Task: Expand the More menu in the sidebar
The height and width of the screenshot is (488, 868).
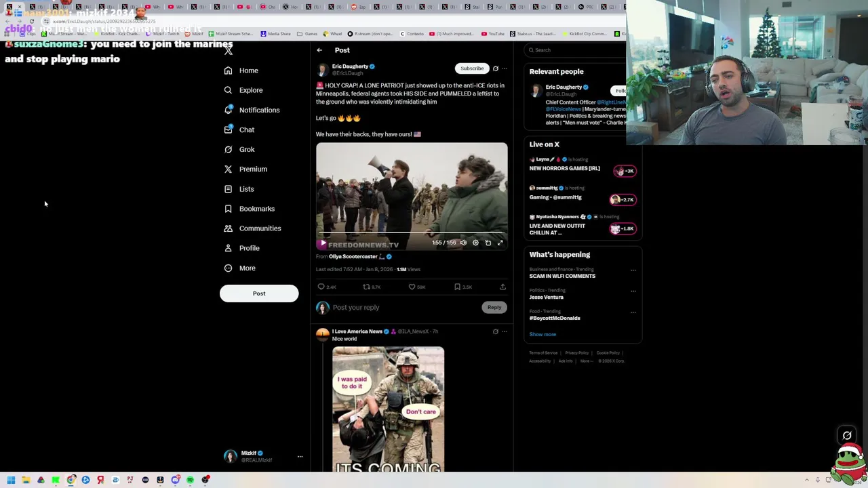Action: pos(239,268)
